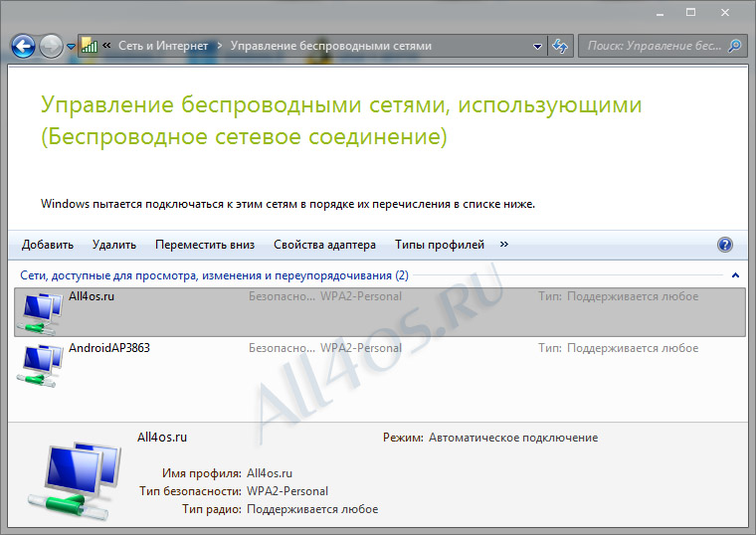Click the large network icon in details pane

click(x=76, y=481)
